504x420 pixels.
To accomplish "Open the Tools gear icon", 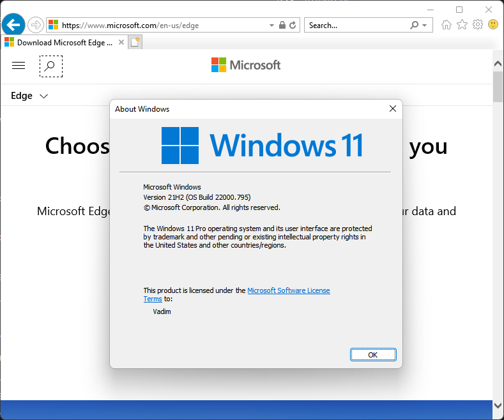I will click(x=478, y=24).
